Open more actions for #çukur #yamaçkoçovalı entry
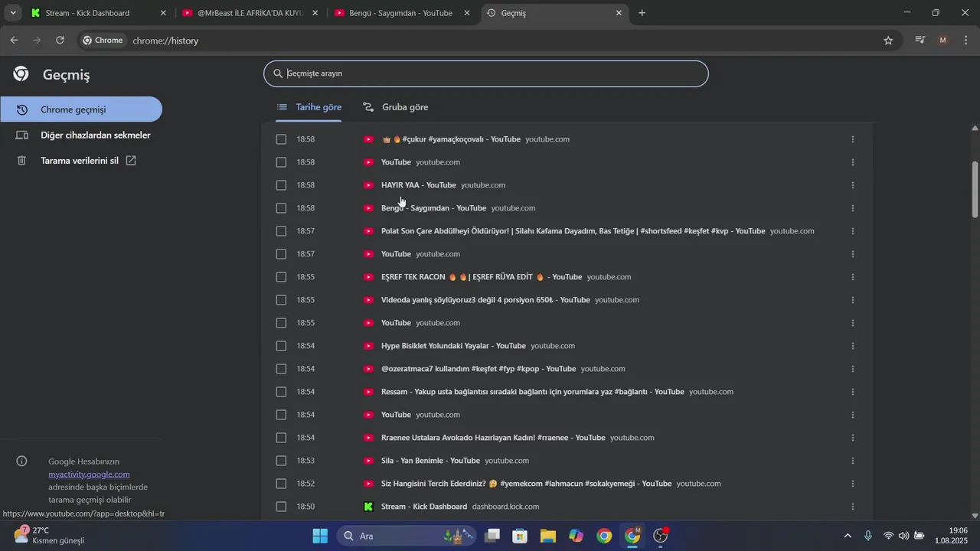980x551 pixels. (x=853, y=139)
